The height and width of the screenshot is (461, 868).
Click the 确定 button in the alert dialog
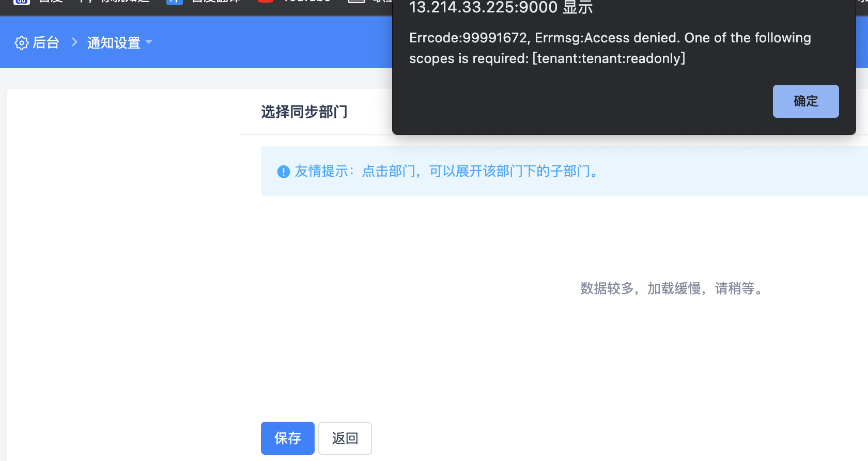[x=805, y=101]
